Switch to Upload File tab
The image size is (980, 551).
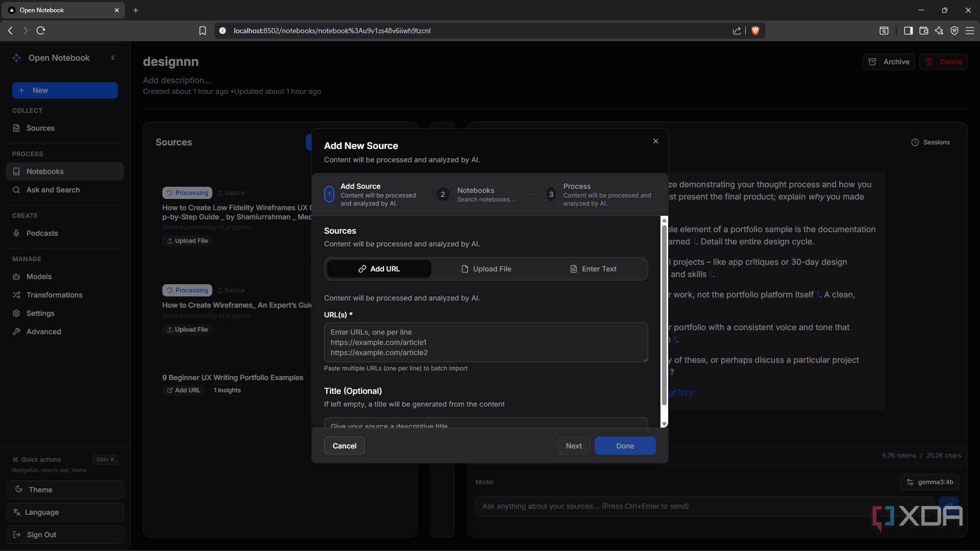pos(486,269)
